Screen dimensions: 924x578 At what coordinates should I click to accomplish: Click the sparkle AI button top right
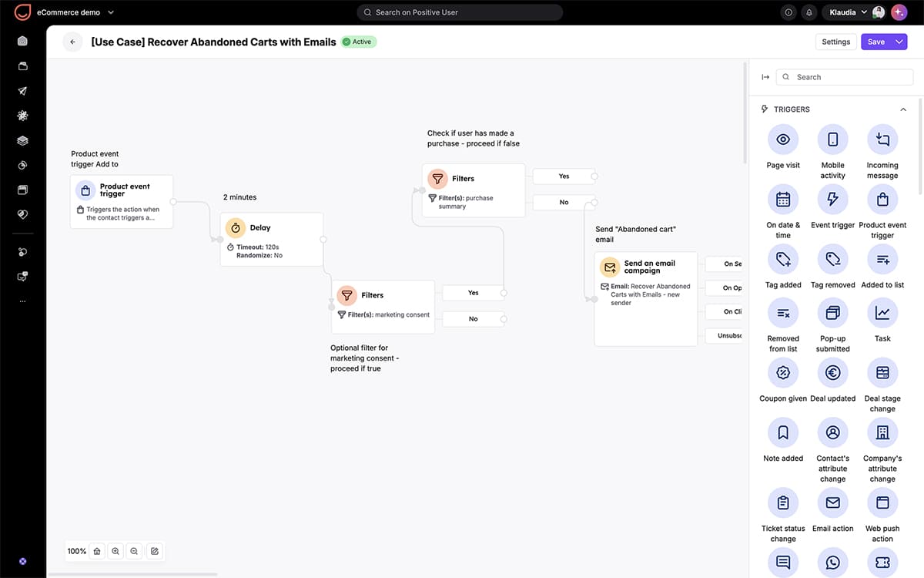tap(899, 12)
